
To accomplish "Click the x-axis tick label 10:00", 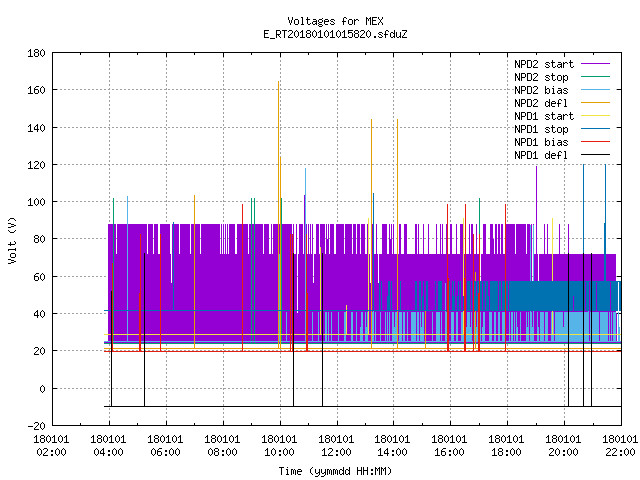I will pyautogui.click(x=280, y=452).
